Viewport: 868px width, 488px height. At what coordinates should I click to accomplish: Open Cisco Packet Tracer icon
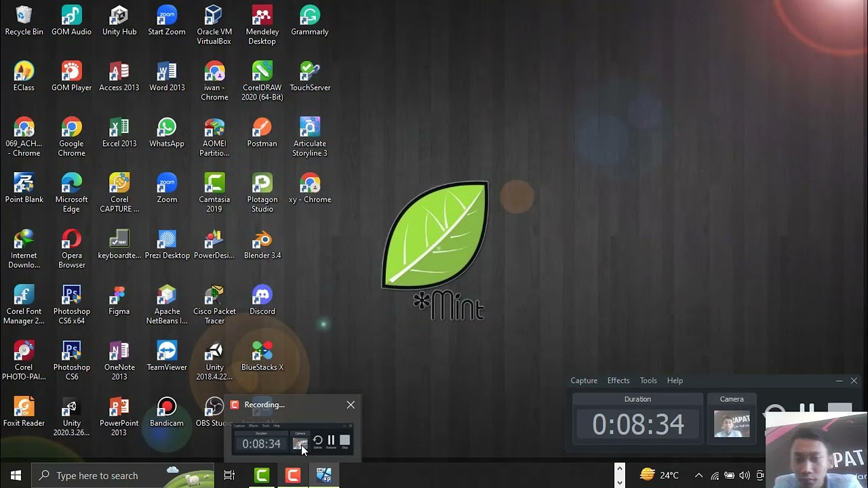(x=214, y=305)
